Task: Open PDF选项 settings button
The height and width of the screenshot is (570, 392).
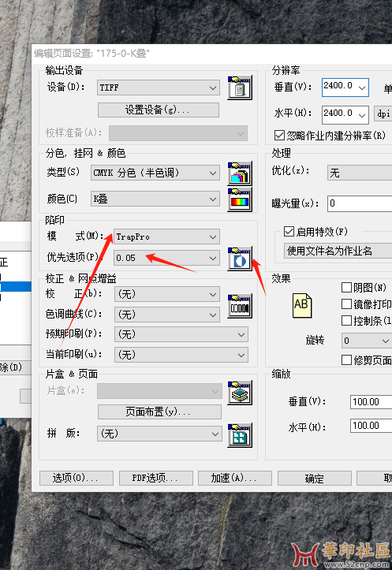Action: 155,478
